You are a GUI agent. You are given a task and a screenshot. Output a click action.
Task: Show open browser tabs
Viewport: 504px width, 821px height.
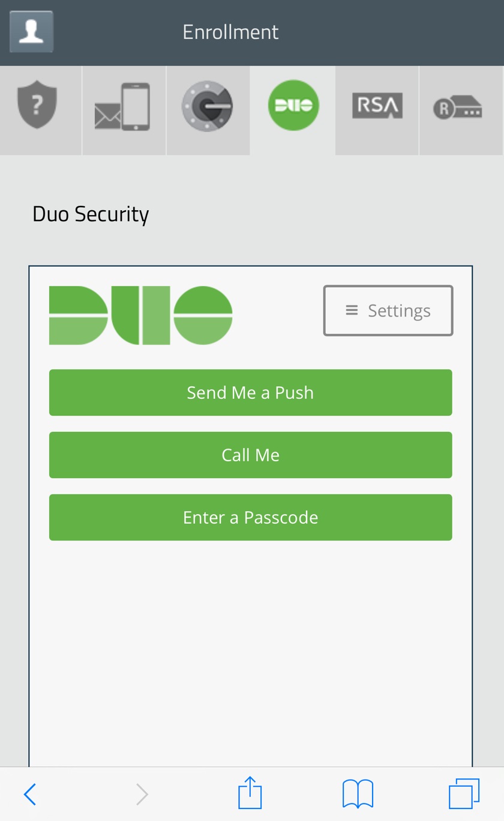tap(464, 794)
